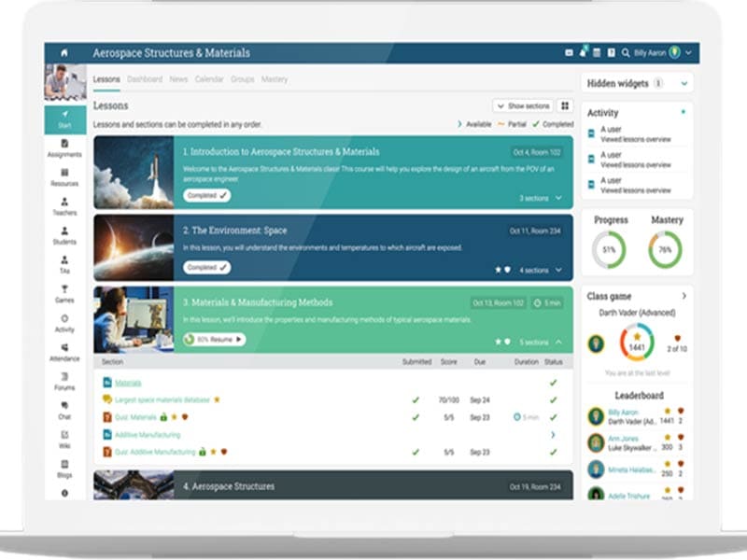Click the Progress 51% ring
The height and width of the screenshot is (560, 747).
click(x=609, y=249)
